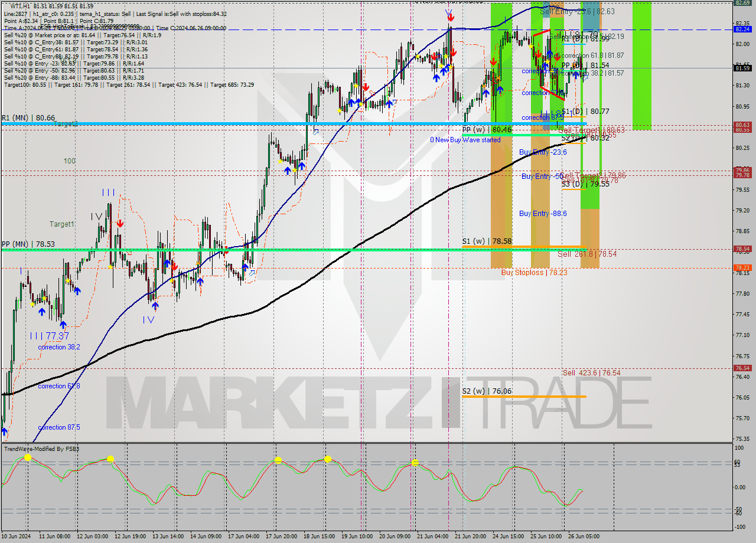The height and width of the screenshot is (543, 756).
Task: Select the 'S2 (w) | 76.06' support label
Action: coord(487,391)
